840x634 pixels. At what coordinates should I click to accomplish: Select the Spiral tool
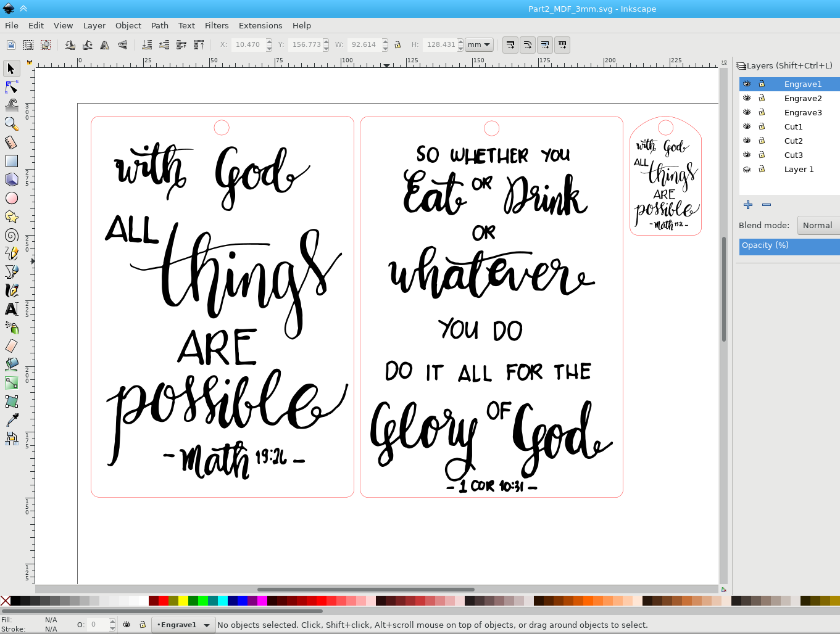click(11, 235)
